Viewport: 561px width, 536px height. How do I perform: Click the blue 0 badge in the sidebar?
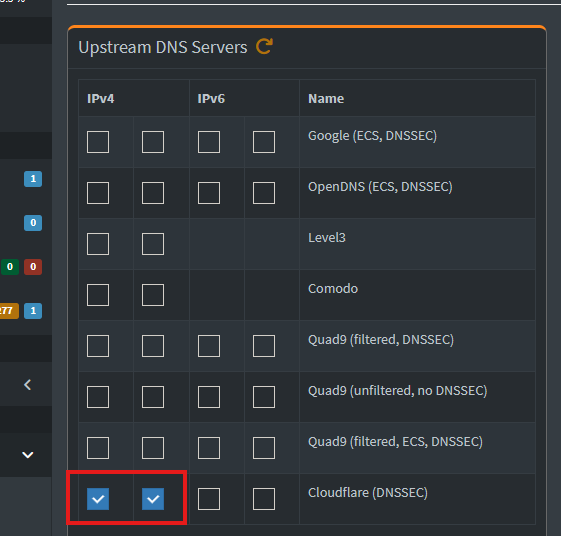33,223
